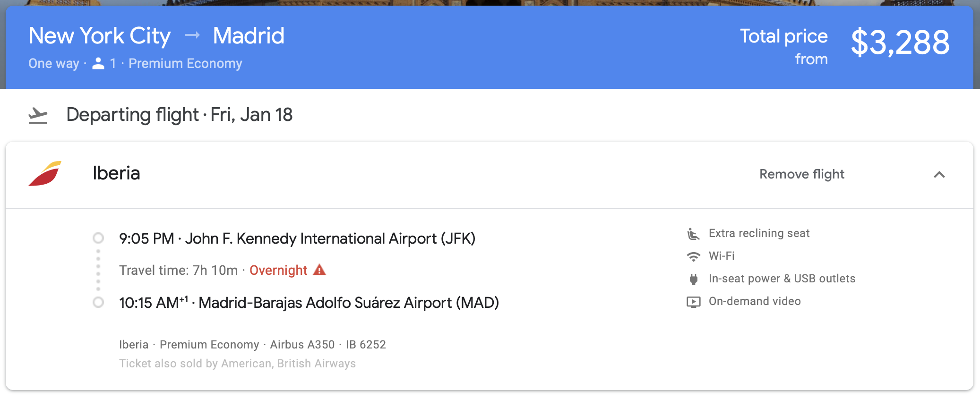Select the One way trip label

click(x=53, y=63)
